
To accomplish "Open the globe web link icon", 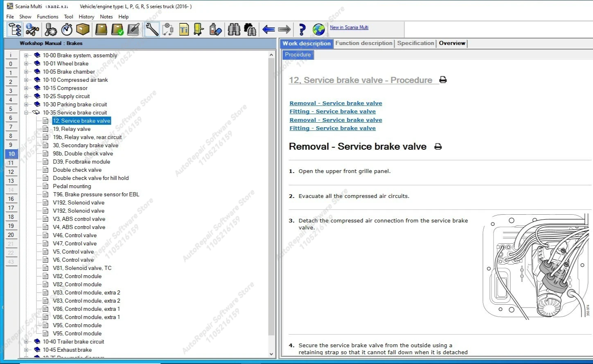I will (318, 29).
